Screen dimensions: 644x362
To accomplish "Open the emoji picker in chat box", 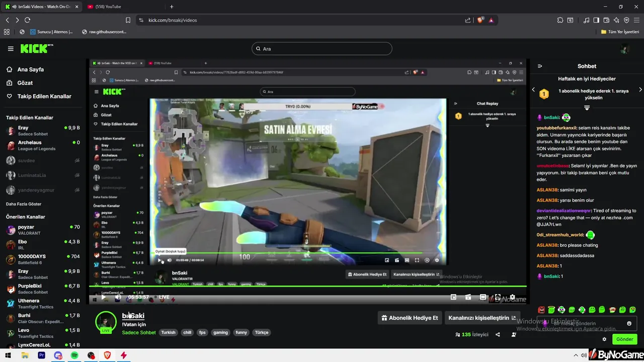I will pyautogui.click(x=629, y=323).
